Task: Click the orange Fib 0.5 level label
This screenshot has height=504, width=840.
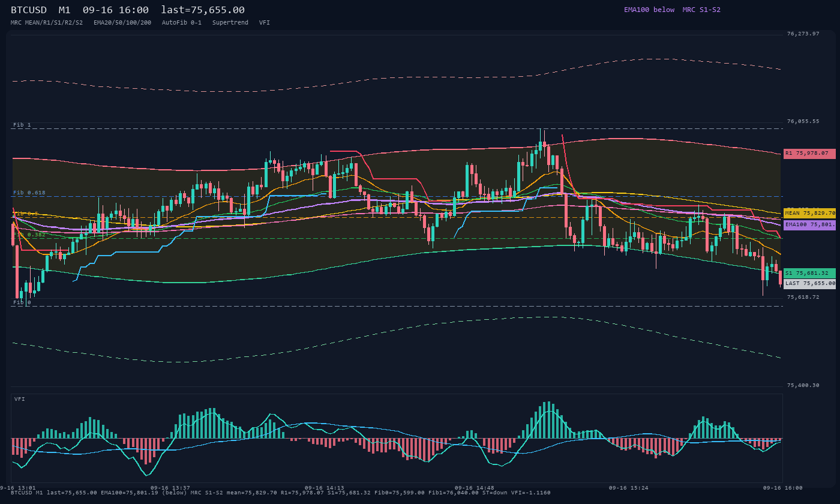Action: [x=26, y=214]
